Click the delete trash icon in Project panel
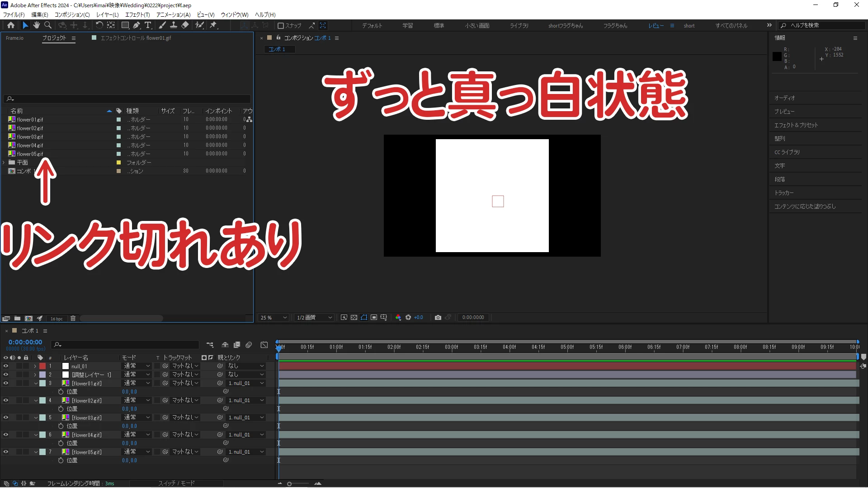 pos(73,319)
